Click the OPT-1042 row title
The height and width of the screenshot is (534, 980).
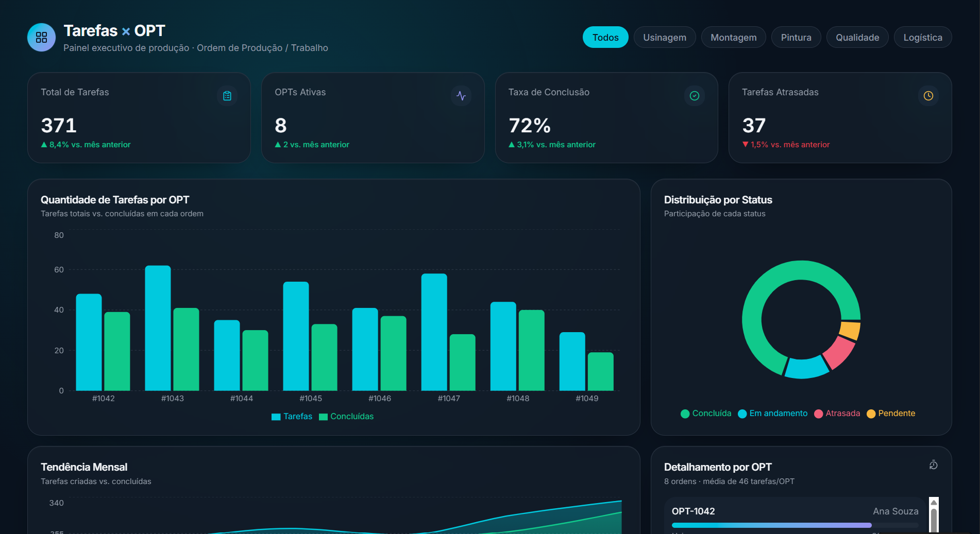click(x=693, y=511)
